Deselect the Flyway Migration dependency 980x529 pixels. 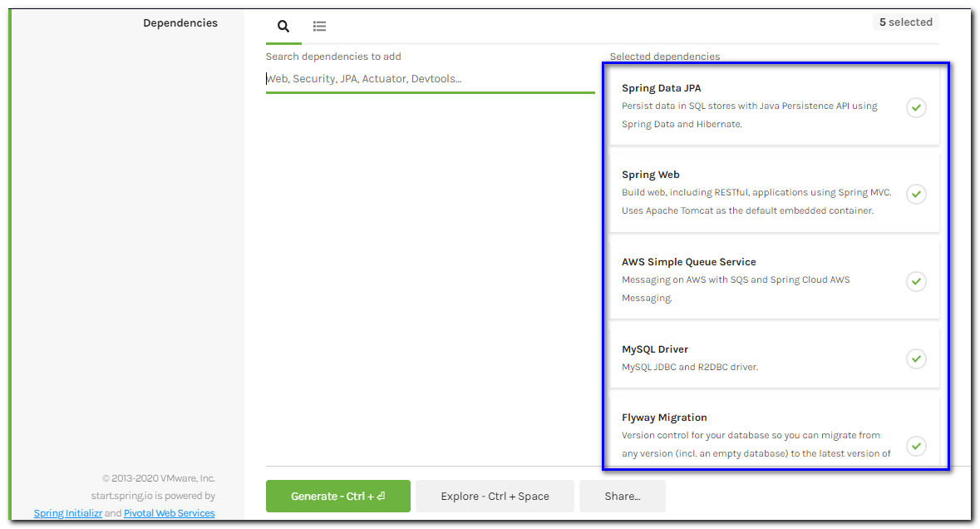pyautogui.click(x=916, y=447)
